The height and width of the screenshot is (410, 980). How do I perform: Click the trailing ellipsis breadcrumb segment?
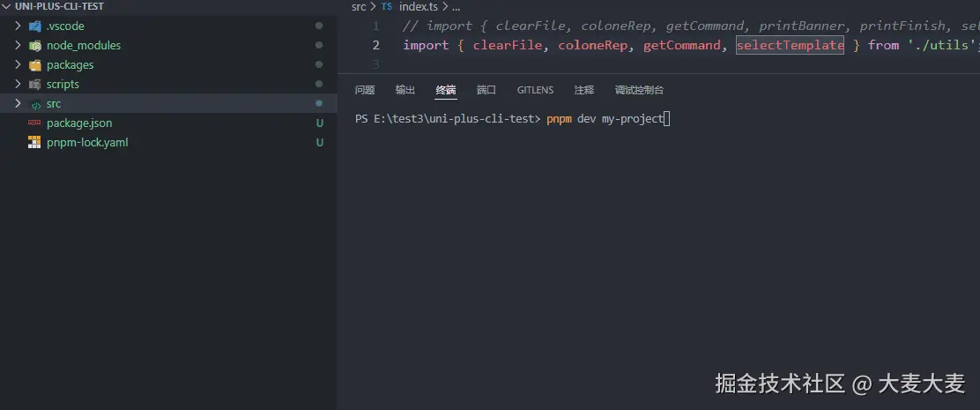coord(456,7)
